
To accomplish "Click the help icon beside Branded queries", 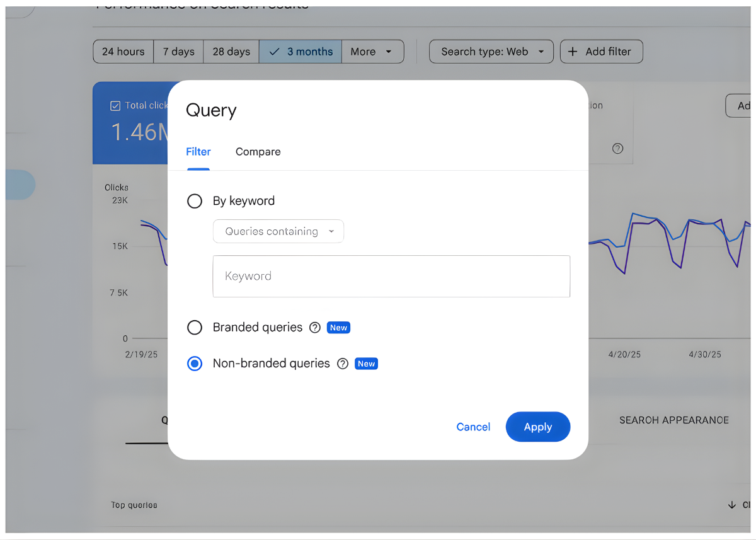I will point(315,327).
